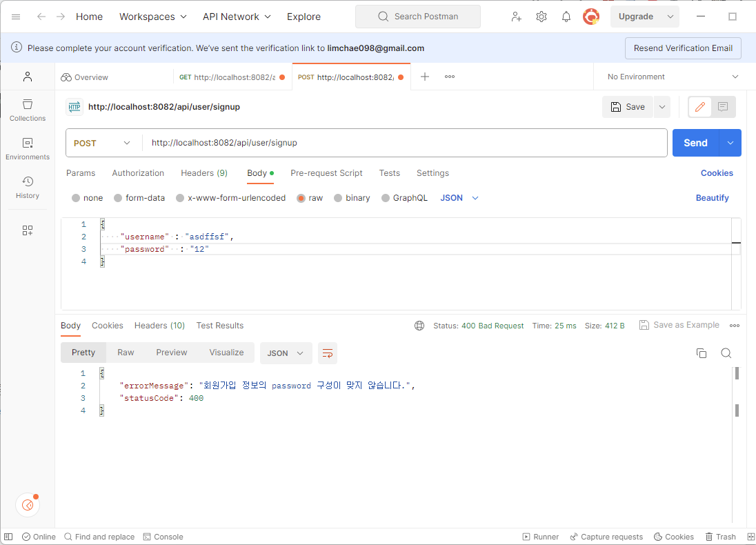The image size is (756, 545).
Task: Open History in the sidebar
Action: pyautogui.click(x=28, y=188)
